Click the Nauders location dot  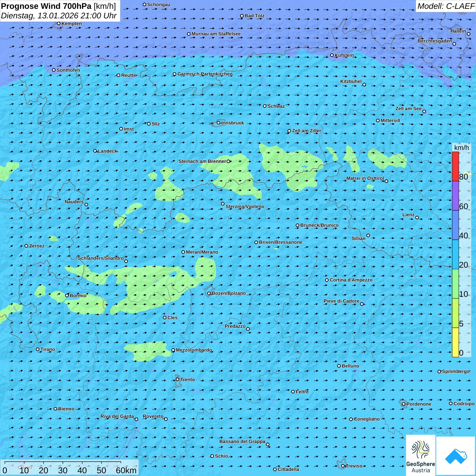(86, 204)
